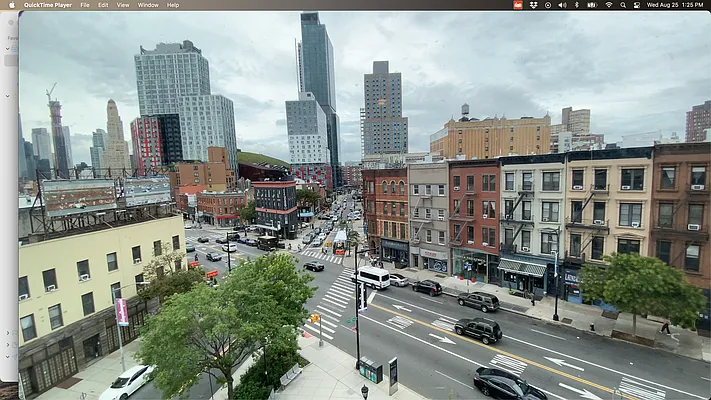Open Spotlight search magnifier icon
The width and height of the screenshot is (711, 400).
(623, 5)
